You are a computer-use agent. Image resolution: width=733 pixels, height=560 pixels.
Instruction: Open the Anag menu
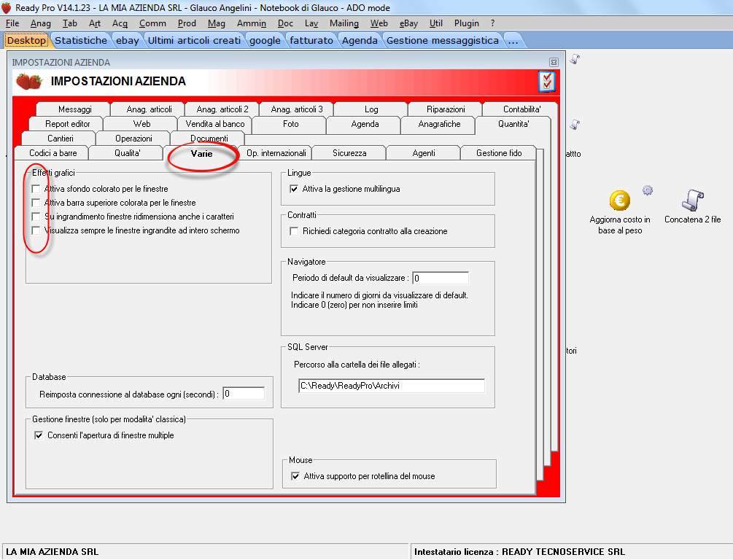pyautogui.click(x=41, y=23)
